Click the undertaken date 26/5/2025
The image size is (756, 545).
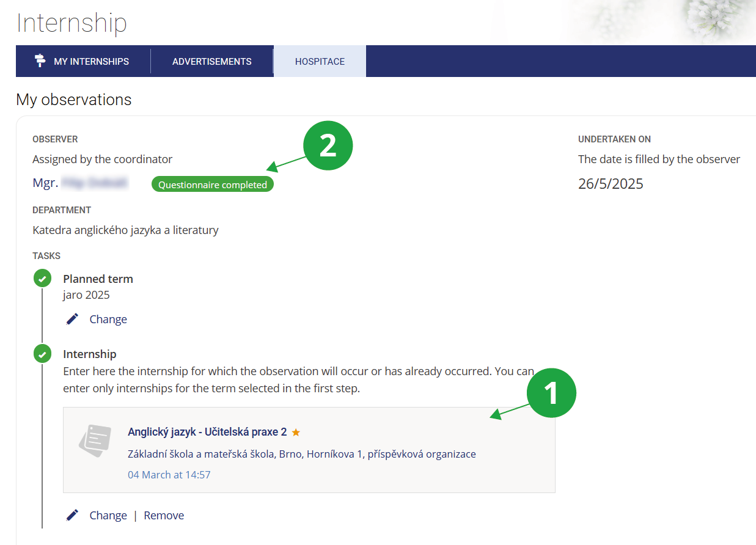click(x=610, y=184)
